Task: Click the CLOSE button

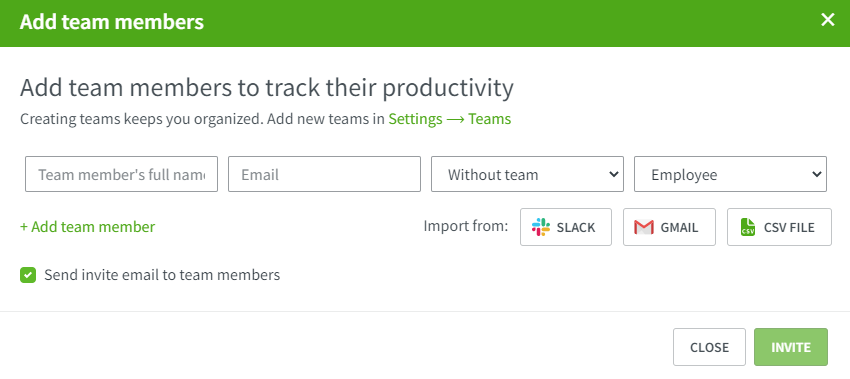Action: coord(709,347)
